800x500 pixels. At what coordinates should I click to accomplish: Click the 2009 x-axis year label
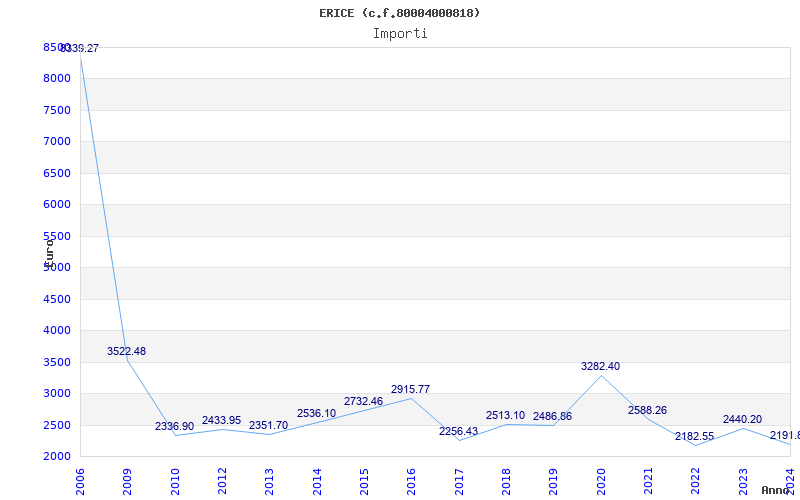127,481
